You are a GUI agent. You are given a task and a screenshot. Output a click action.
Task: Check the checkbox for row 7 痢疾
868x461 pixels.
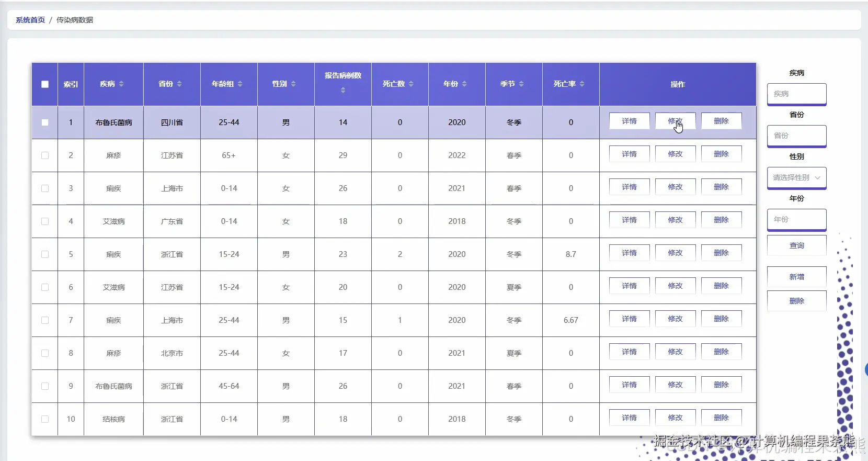pyautogui.click(x=45, y=320)
